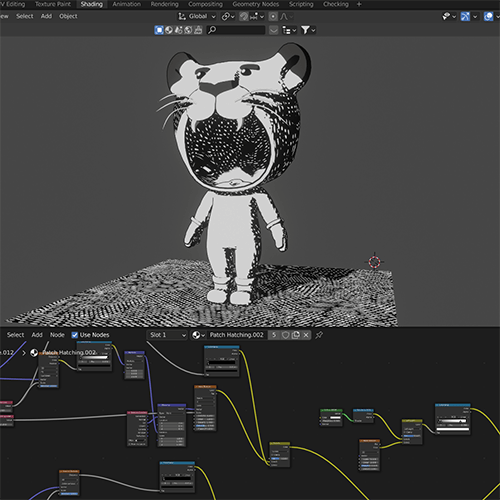Open the Geometry Nodes workspace tab
Image resolution: width=500 pixels, height=500 pixels.
point(256,4)
